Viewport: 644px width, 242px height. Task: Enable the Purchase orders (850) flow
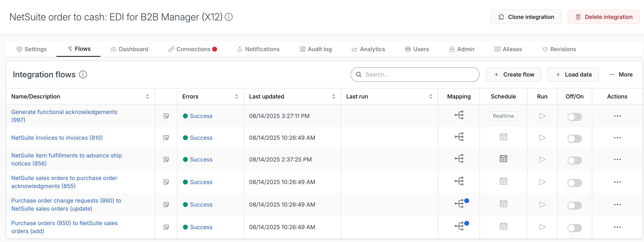574,228
